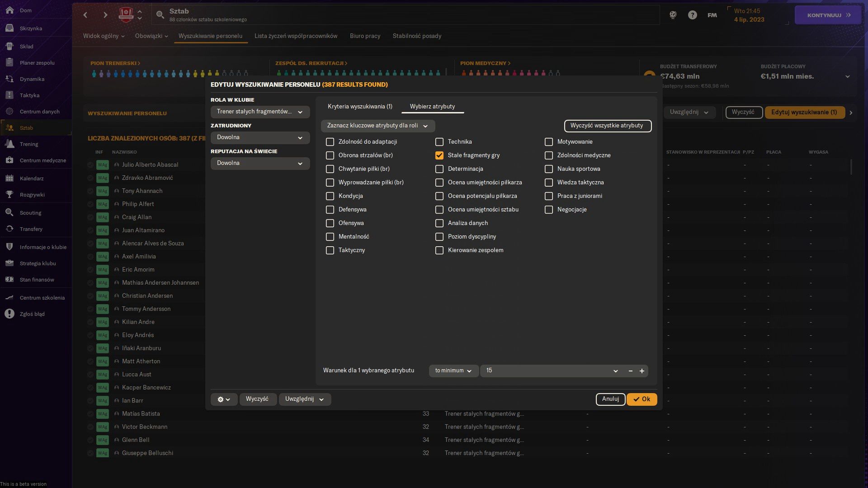Open the Stan finansów icon
The image size is (868, 488).
(9, 280)
